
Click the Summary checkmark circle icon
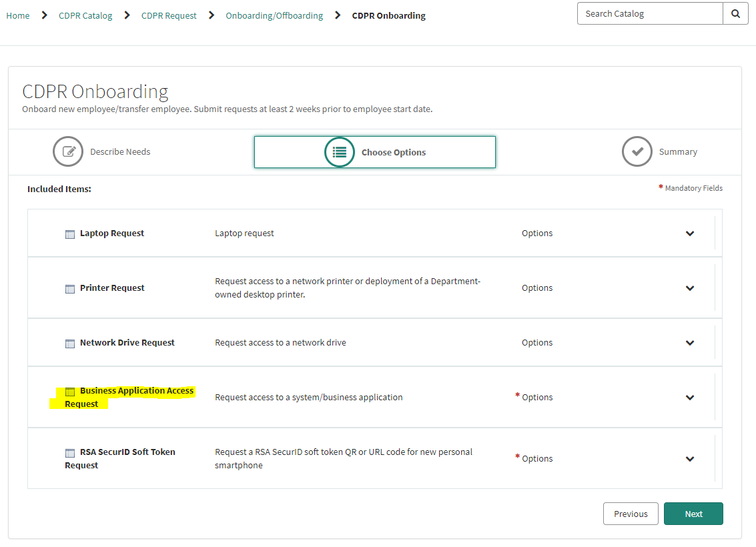click(637, 152)
